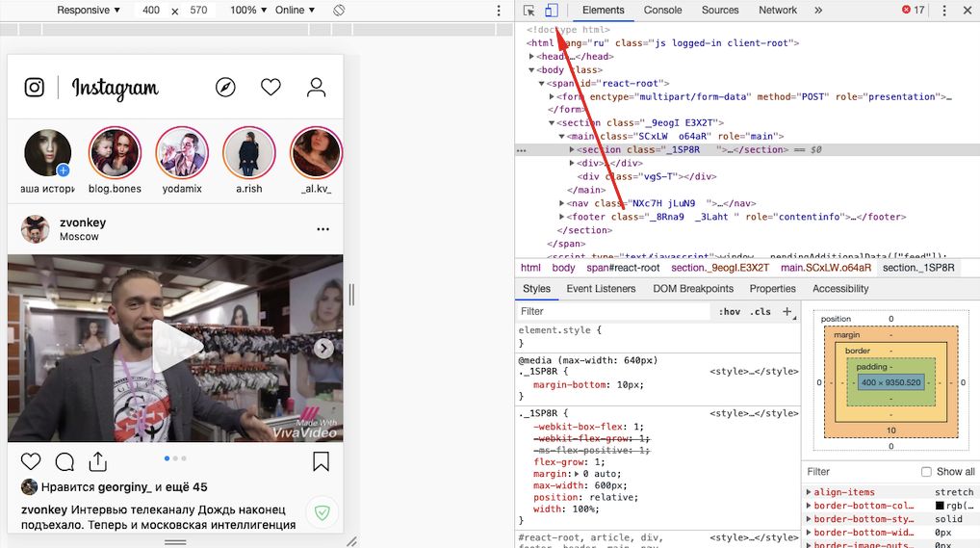Viewport: 980px width, 548px height.
Task: Rotate the viewport orientation icon
Action: coord(339,10)
